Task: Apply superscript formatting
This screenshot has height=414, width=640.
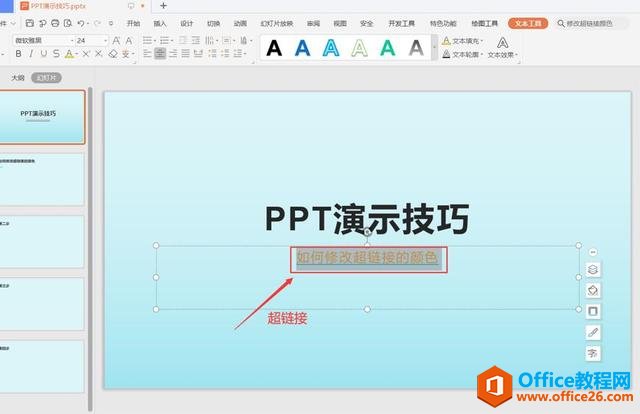Action: click(x=86, y=53)
